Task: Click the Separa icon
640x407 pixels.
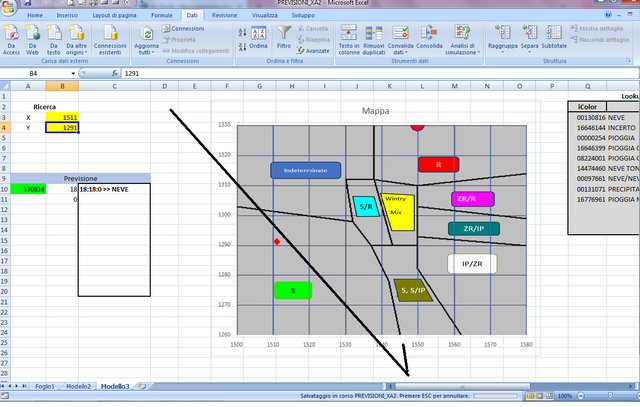Action: 529,39
